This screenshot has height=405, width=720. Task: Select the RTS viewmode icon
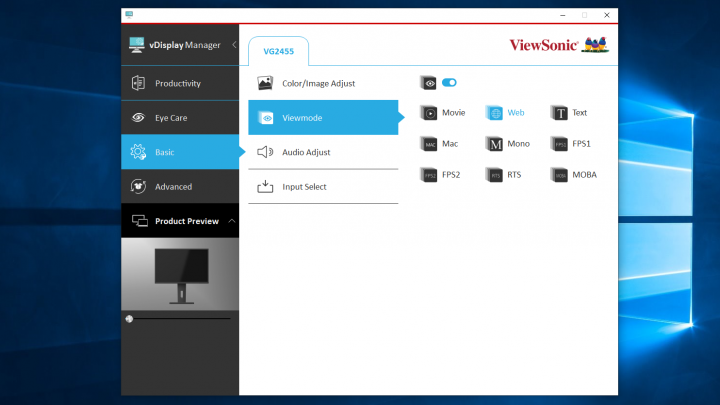click(494, 174)
